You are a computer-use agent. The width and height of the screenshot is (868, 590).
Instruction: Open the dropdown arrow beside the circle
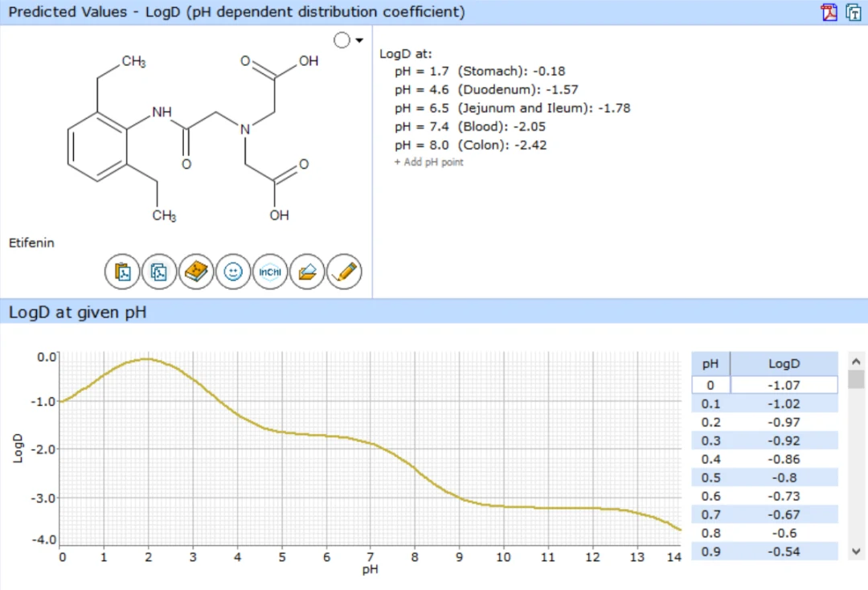point(359,40)
